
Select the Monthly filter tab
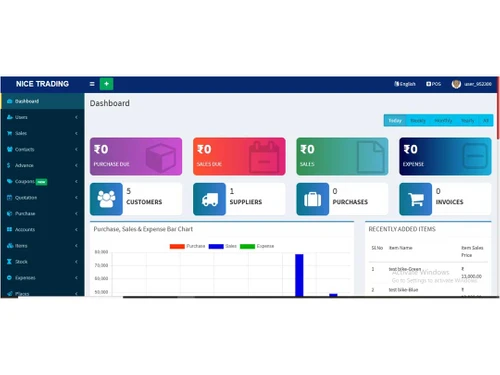tap(443, 120)
